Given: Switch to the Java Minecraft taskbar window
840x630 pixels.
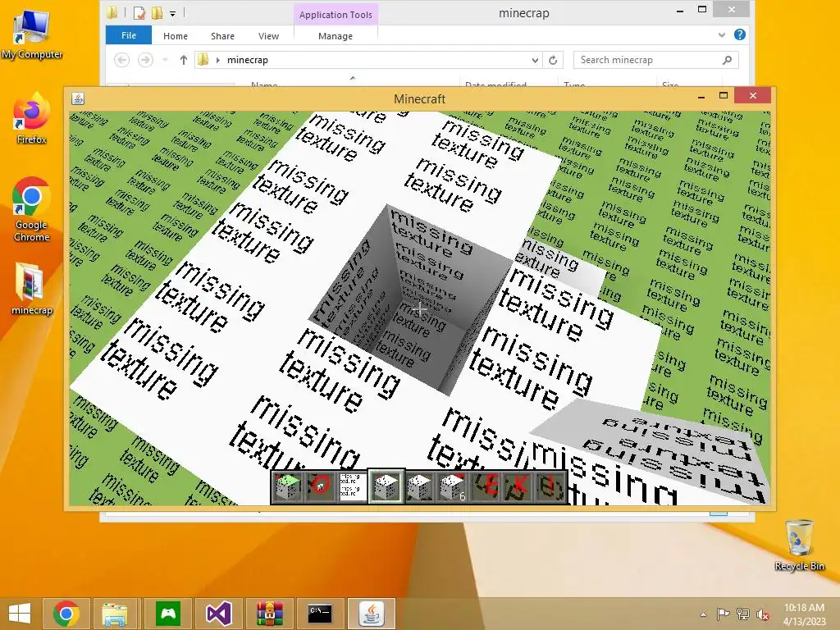Looking at the screenshot, I should (x=372, y=614).
